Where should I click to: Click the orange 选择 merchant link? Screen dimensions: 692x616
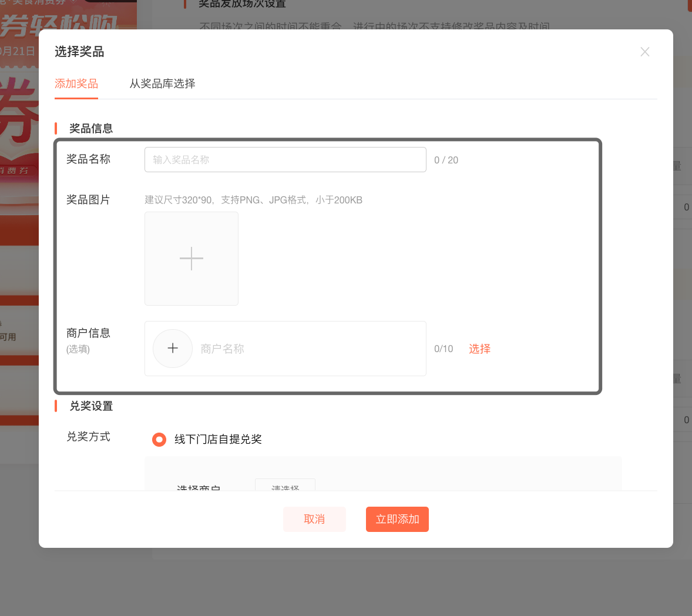tap(479, 349)
